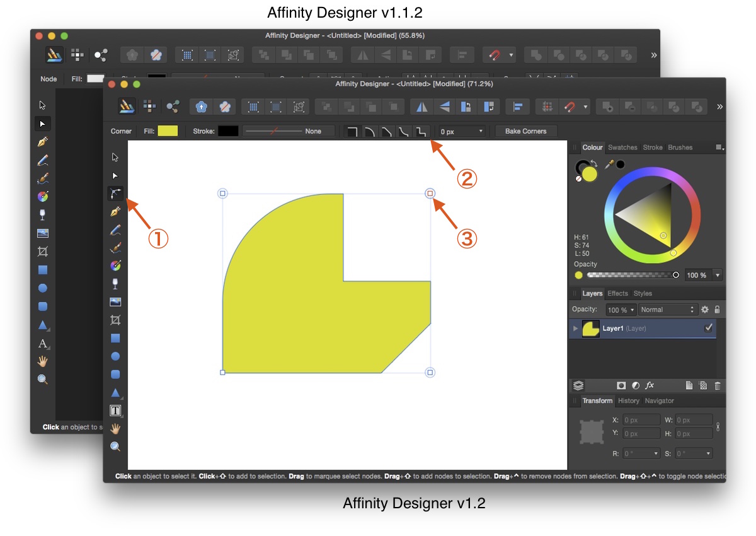Image resolution: width=756 pixels, height=536 pixels.
Task: Toggle aspect ratio link in Transform panel
Action: point(718,427)
